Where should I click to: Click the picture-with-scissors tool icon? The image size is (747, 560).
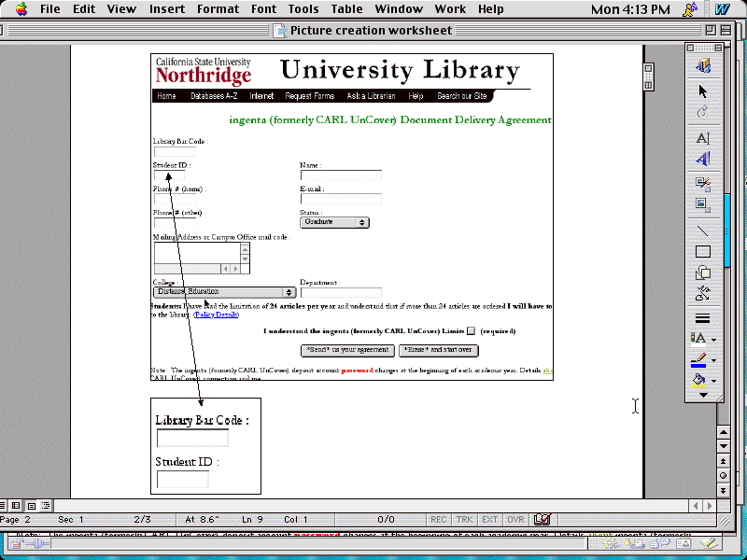click(x=703, y=184)
